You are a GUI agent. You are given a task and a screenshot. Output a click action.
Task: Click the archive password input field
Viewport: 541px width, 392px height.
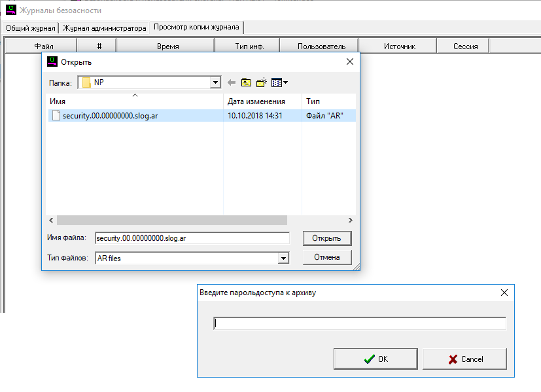coord(360,323)
